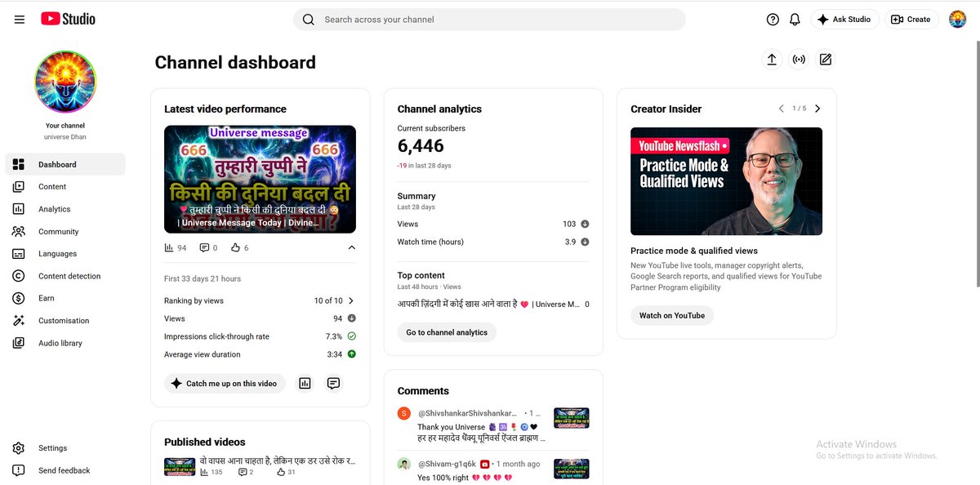Click the Customisation wand icon
Screen dimensions: 980x485
pos(19,321)
